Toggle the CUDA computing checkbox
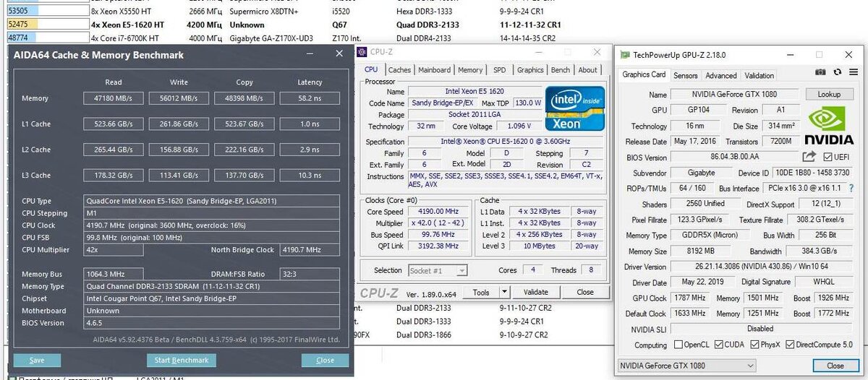Image resolution: width=868 pixels, height=380 pixels. 719,345
